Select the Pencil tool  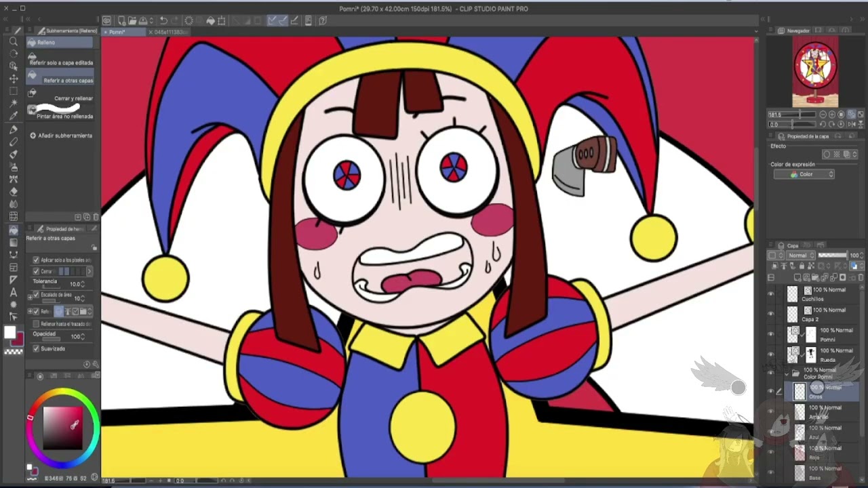pyautogui.click(x=13, y=142)
